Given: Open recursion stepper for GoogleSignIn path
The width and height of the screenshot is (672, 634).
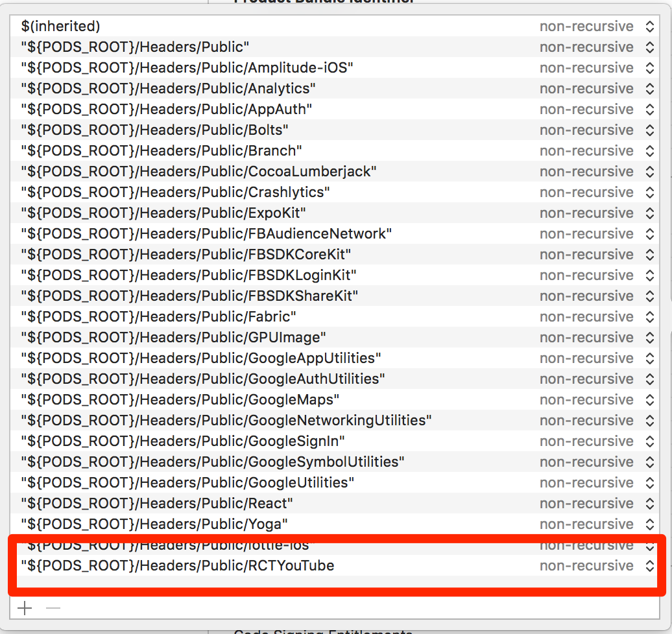Looking at the screenshot, I should [x=650, y=441].
